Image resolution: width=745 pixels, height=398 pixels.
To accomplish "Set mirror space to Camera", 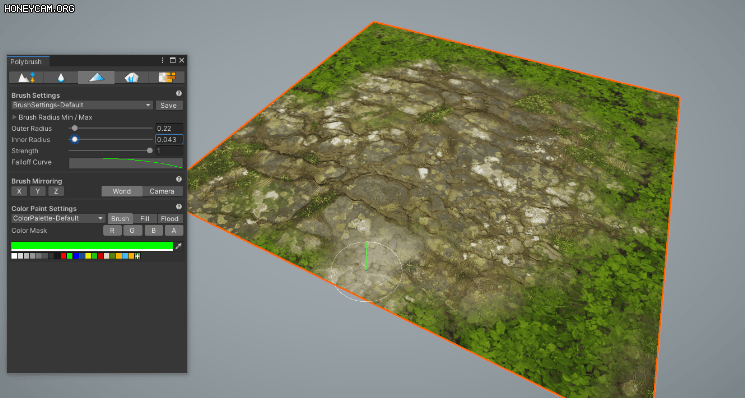I will [162, 191].
